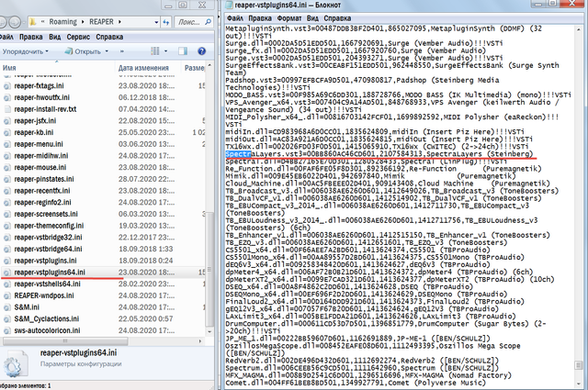Go forward with navigation arrow button
Viewport: 588px width, 390px height.
coord(15,22)
